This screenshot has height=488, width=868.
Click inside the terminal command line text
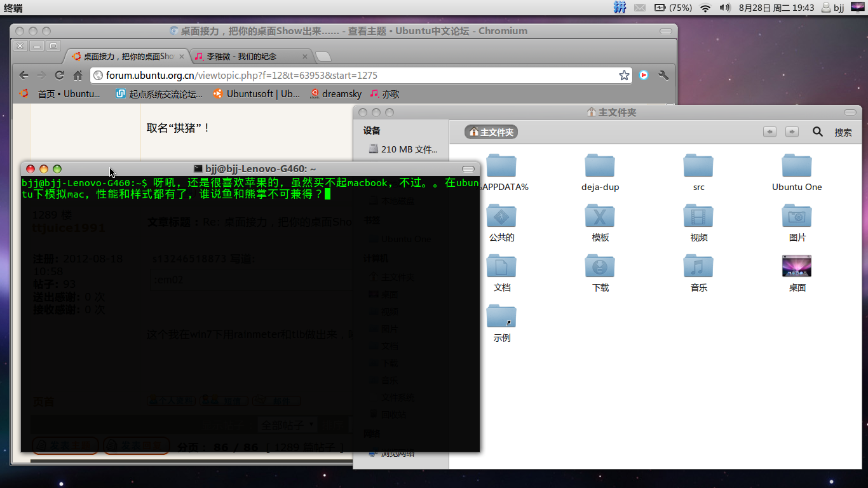250,188
